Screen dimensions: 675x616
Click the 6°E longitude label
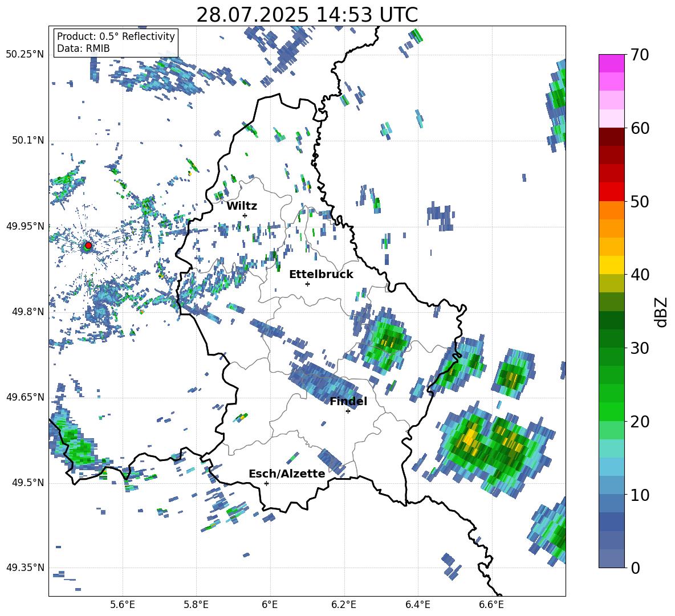coord(270,605)
